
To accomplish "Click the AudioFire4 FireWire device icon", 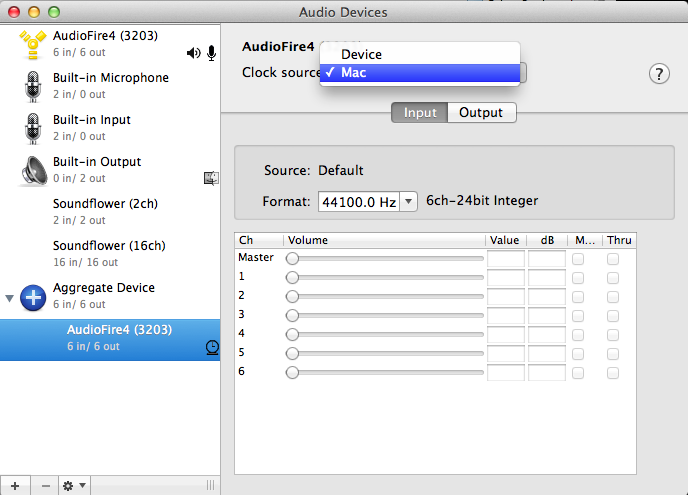I will click(x=32, y=44).
